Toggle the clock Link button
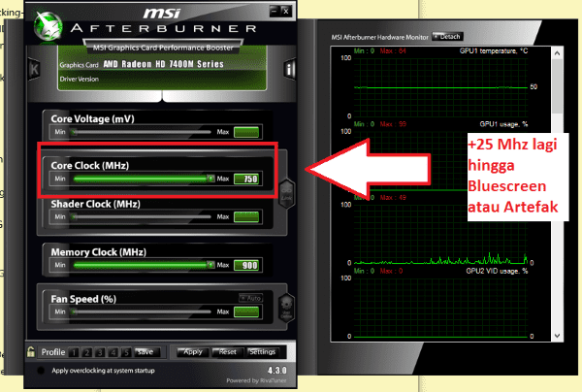Viewport: 582px width, 392px height. tap(286, 194)
